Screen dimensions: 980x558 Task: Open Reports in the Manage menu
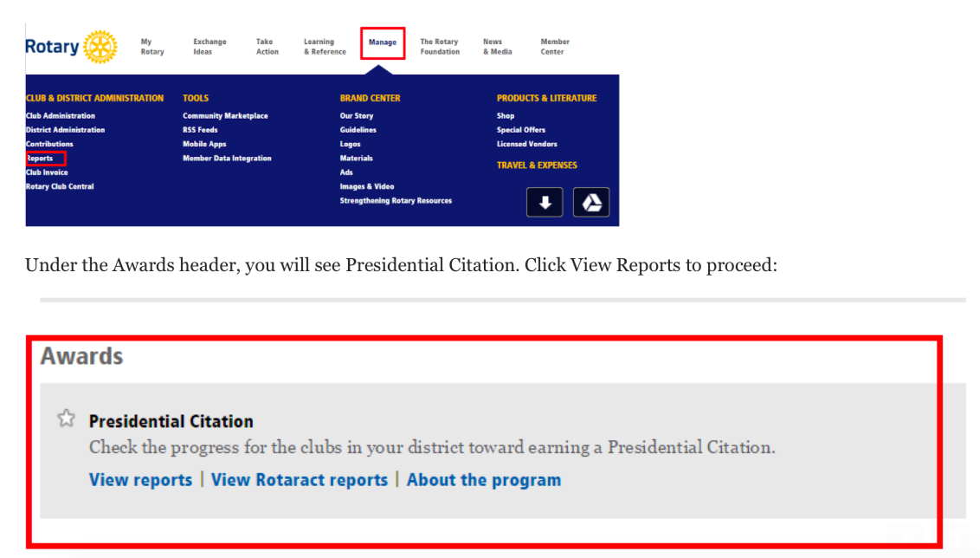[39, 159]
